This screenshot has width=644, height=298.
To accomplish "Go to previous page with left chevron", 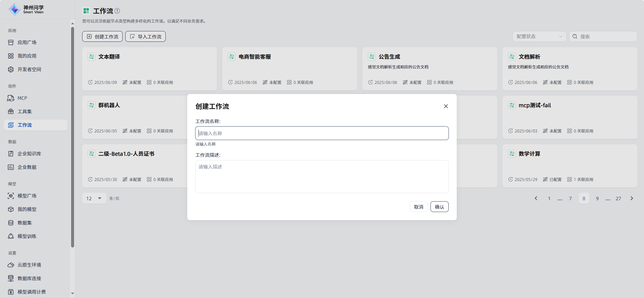I will coord(536,198).
